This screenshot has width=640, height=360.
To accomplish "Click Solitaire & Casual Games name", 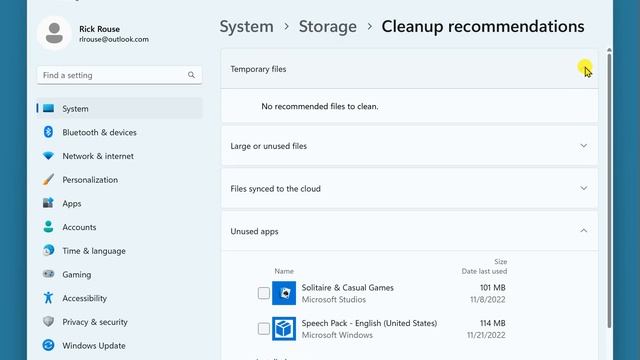I will click(x=347, y=287).
